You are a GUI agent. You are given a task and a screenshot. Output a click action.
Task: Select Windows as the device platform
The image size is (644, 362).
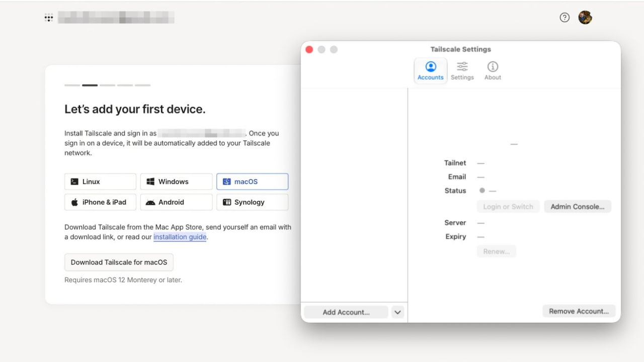pos(176,182)
